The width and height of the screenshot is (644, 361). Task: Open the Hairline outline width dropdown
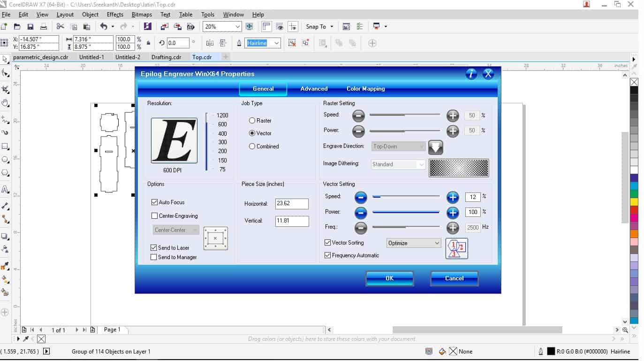click(x=277, y=43)
